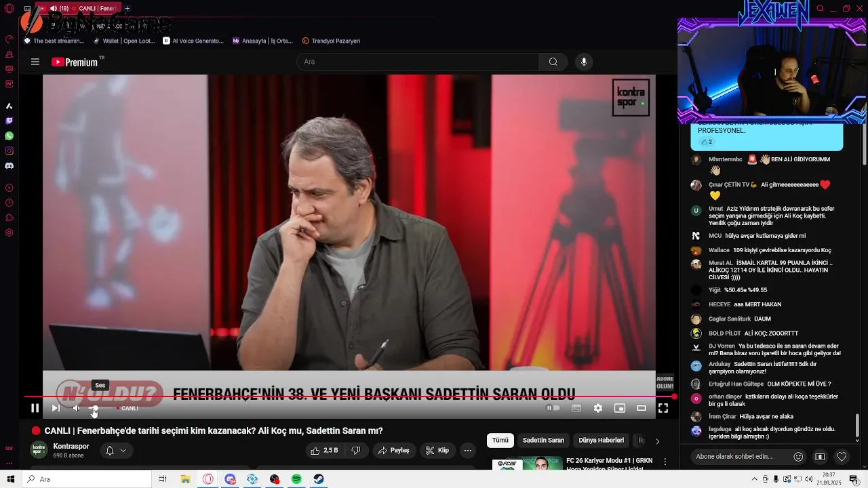Toggle subtitles in the player
This screenshot has width=868, height=488.
[x=576, y=408]
